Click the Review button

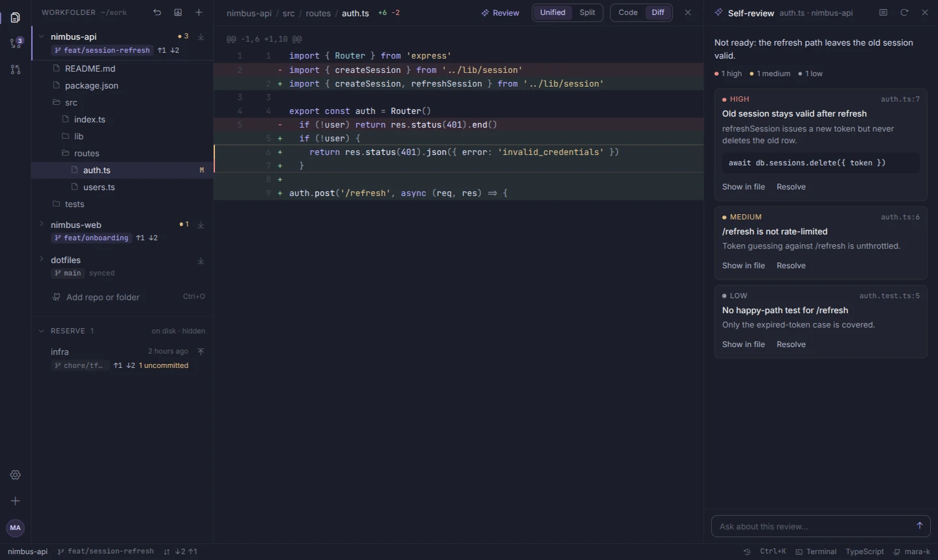click(x=500, y=12)
